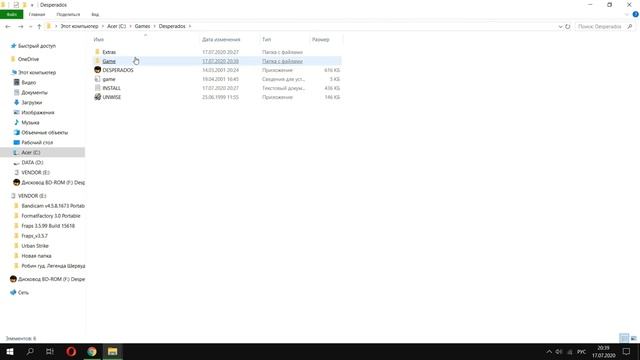This screenshot has height=360, width=640.
Task: Open the Вид ribbon tab
Action: (95, 14)
